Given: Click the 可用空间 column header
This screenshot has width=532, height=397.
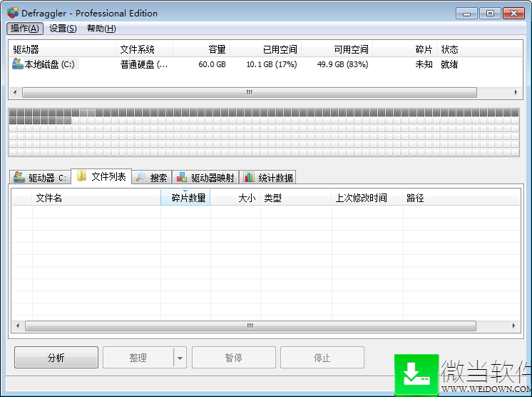Looking at the screenshot, I should 337,49.
